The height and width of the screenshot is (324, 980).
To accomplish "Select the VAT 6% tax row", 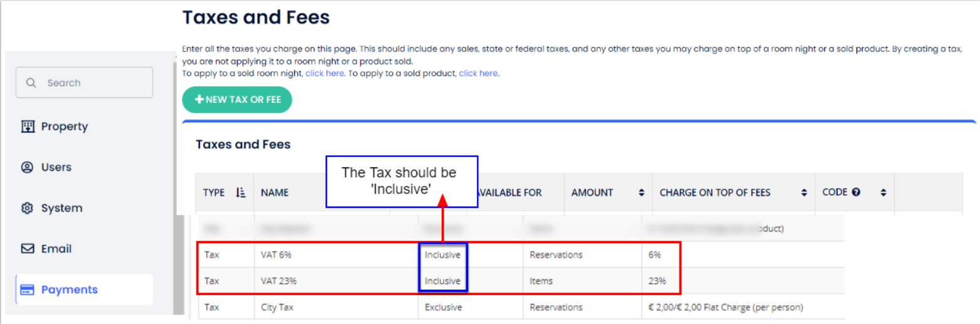I will (x=276, y=255).
